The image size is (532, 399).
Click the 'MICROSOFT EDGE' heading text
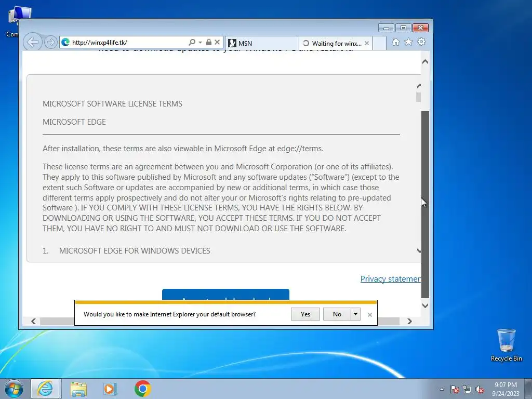74,122
